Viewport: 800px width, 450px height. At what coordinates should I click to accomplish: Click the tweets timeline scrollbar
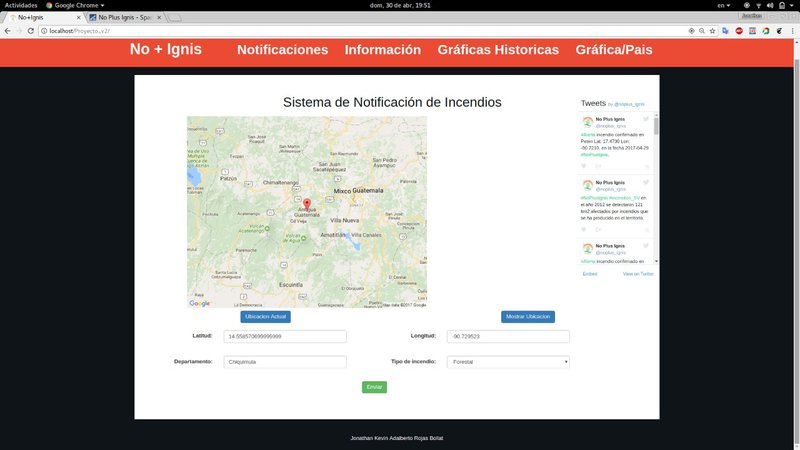[x=657, y=127]
